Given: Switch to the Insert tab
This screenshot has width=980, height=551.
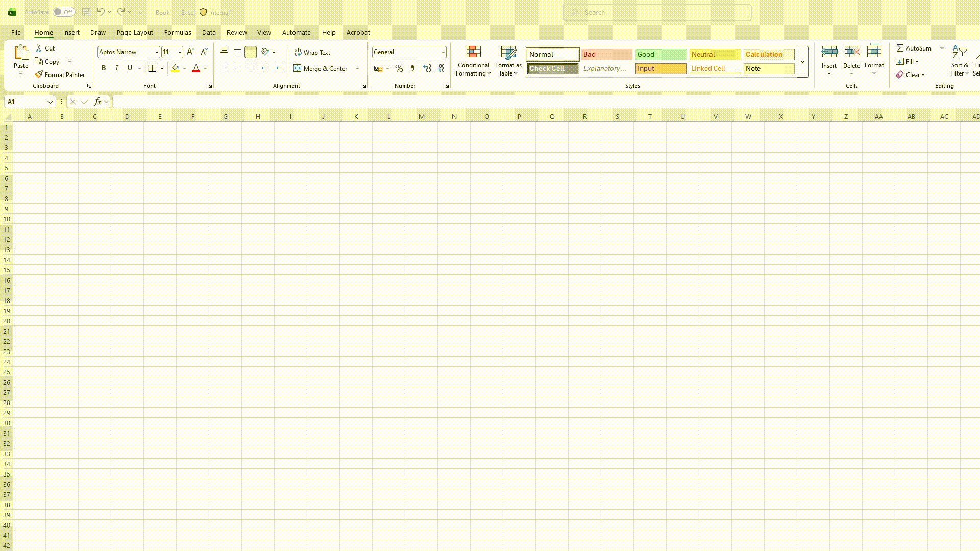Looking at the screenshot, I should tap(71, 32).
